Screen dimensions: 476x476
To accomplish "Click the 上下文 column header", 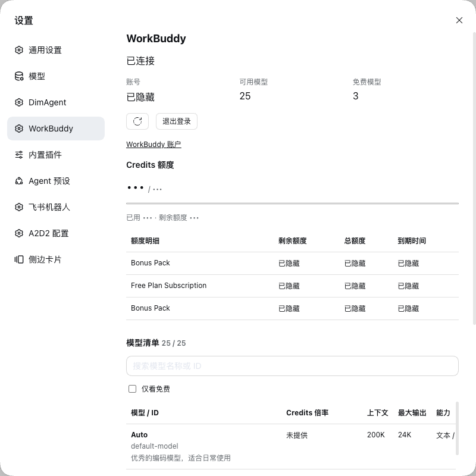I will (x=377, y=413).
